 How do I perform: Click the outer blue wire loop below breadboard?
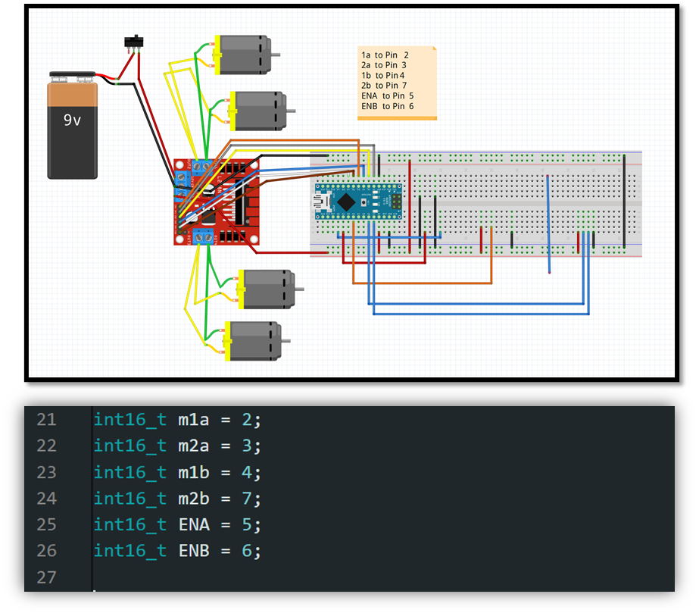tap(481, 314)
